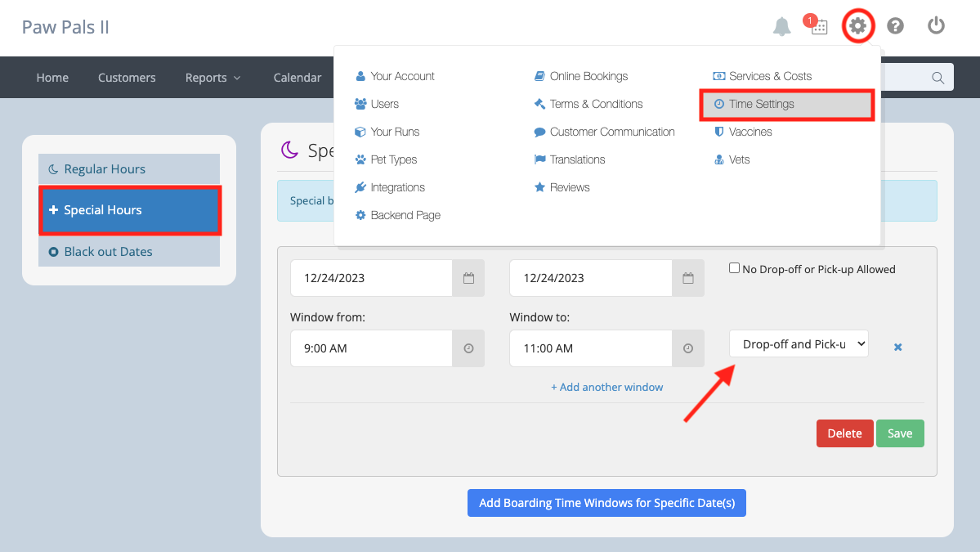Click the search magnifier icon
Viewport: 980px width, 552px height.
coord(937,78)
